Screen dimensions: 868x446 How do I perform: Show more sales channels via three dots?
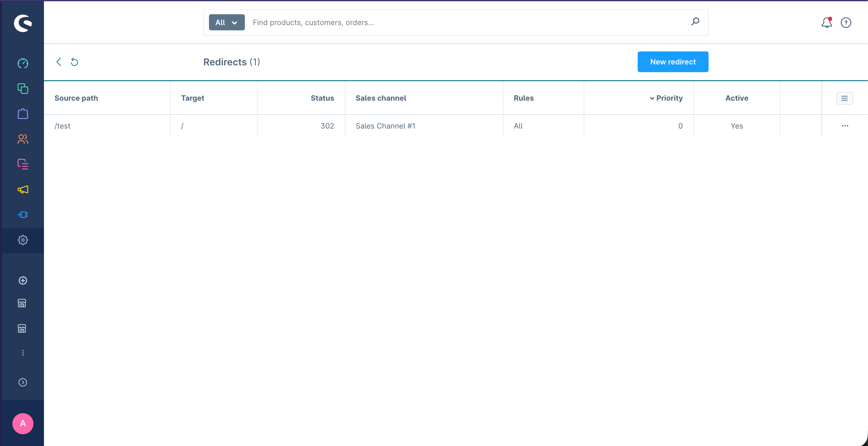[x=23, y=353]
